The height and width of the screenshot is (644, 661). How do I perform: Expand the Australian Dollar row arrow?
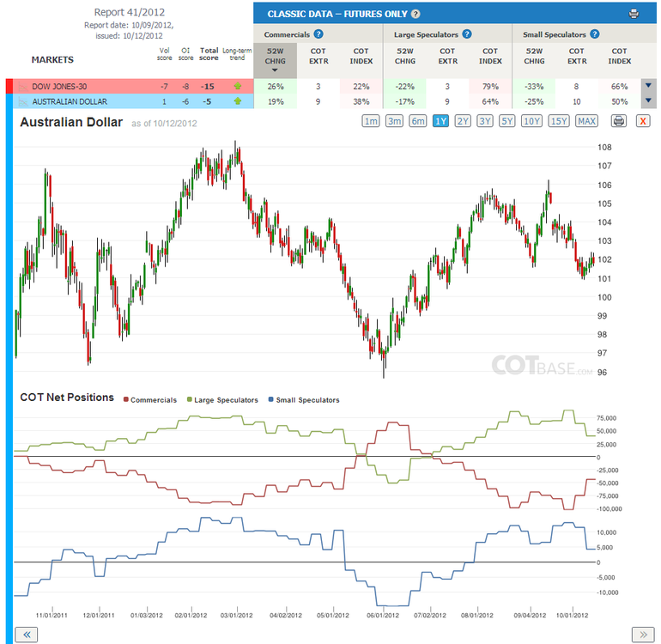pos(648,100)
